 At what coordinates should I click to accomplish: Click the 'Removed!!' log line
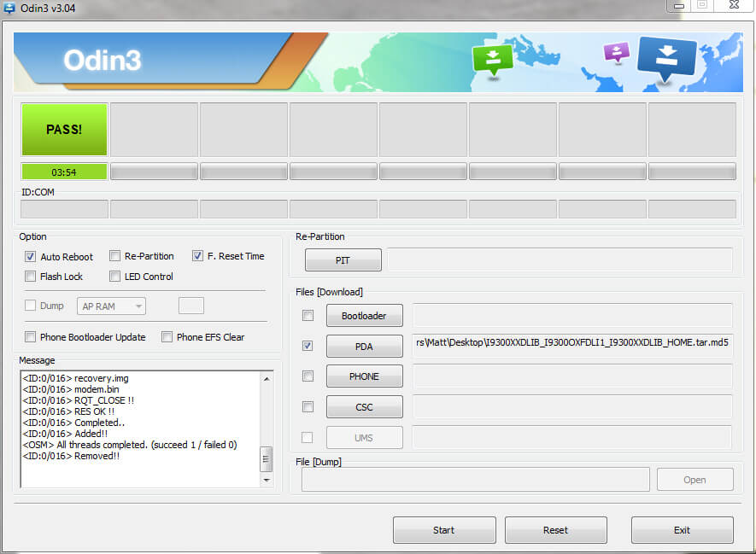pos(72,456)
